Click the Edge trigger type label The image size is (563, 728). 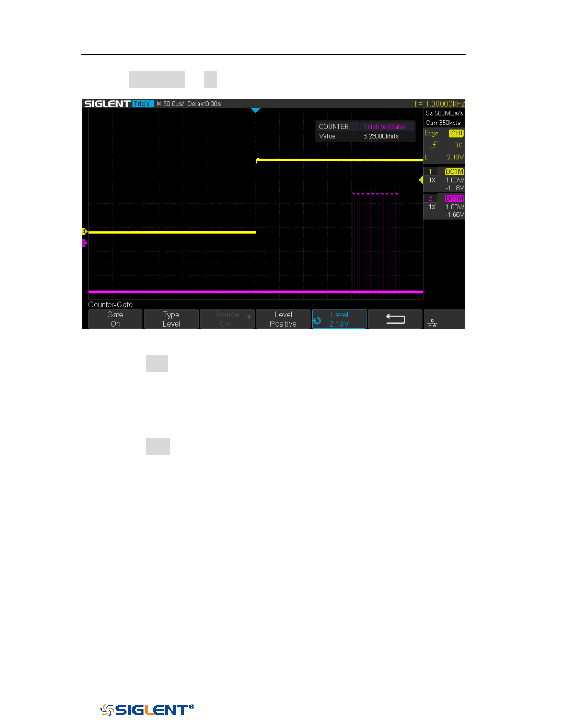pyautogui.click(x=431, y=133)
